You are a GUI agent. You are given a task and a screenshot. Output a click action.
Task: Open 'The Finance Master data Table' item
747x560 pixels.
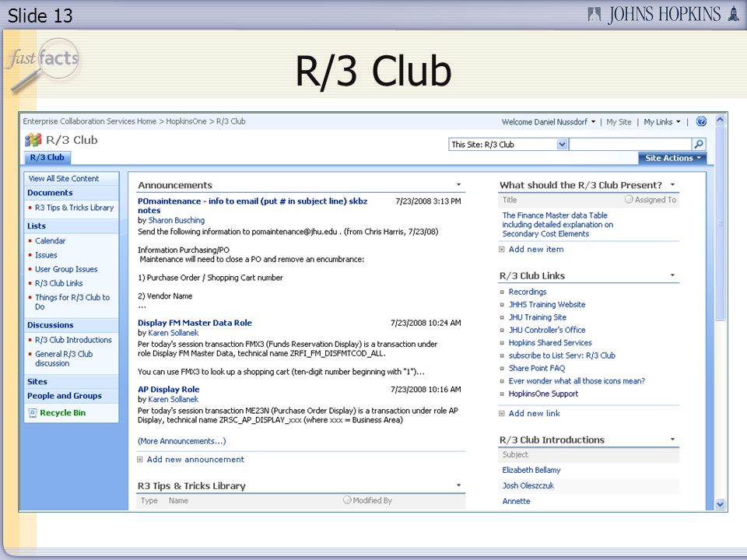pyautogui.click(x=558, y=224)
